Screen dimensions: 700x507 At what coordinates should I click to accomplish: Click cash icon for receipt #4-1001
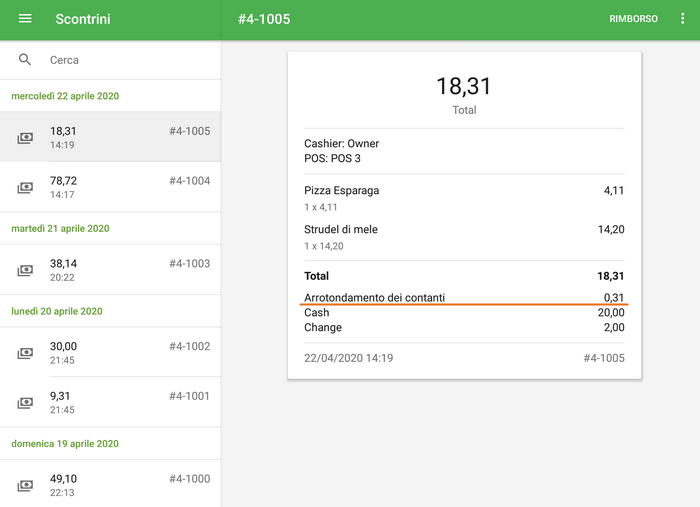(25, 403)
